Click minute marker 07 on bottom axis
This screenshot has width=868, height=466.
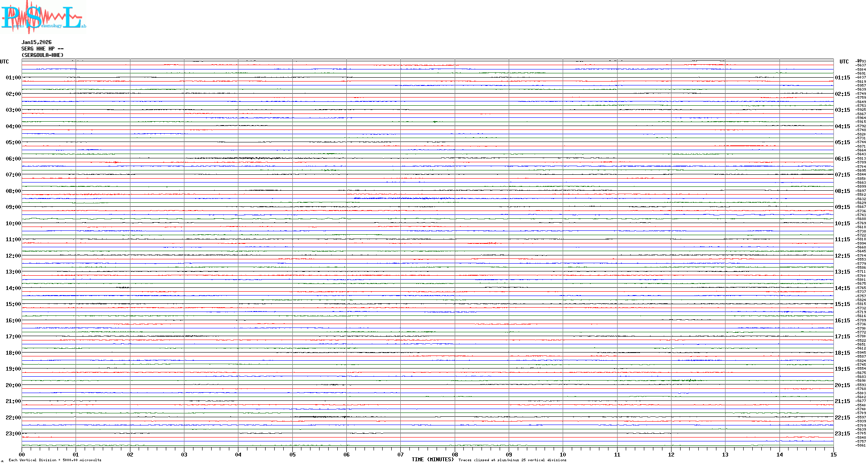click(x=400, y=454)
